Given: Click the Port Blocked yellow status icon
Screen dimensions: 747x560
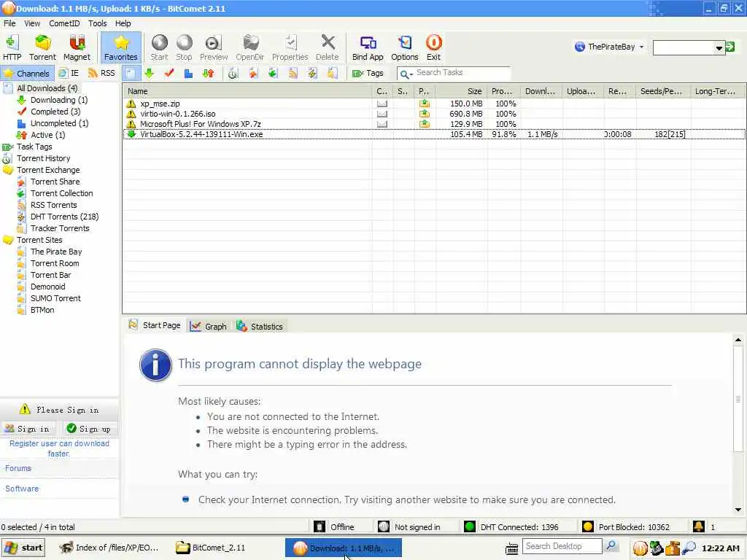Looking at the screenshot, I should tap(587, 526).
